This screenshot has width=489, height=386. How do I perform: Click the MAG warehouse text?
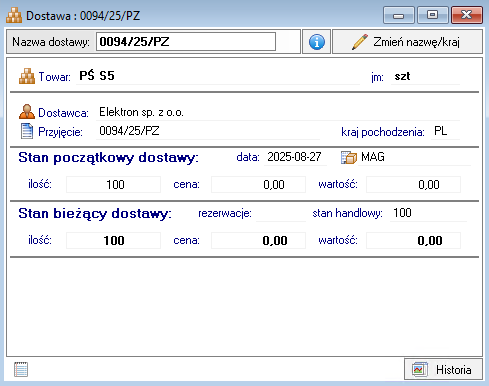click(x=373, y=157)
